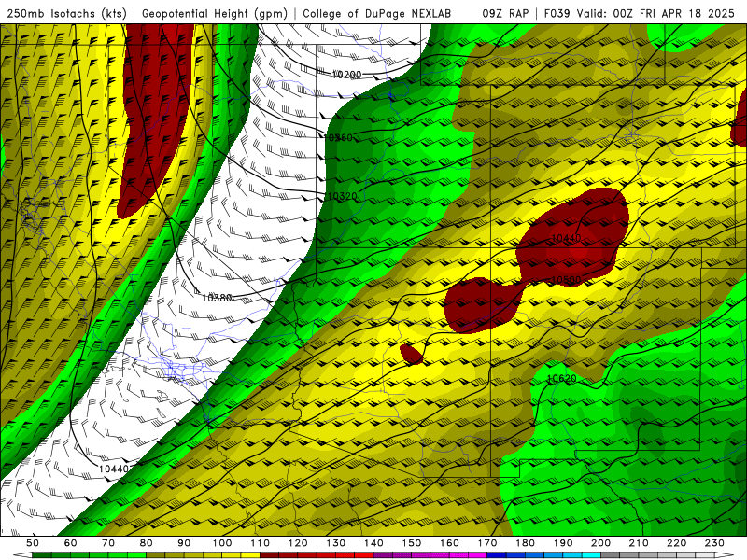Screen dimensions: 747x560
Task: Click the 140 tick label on color scale
Action: point(373,543)
